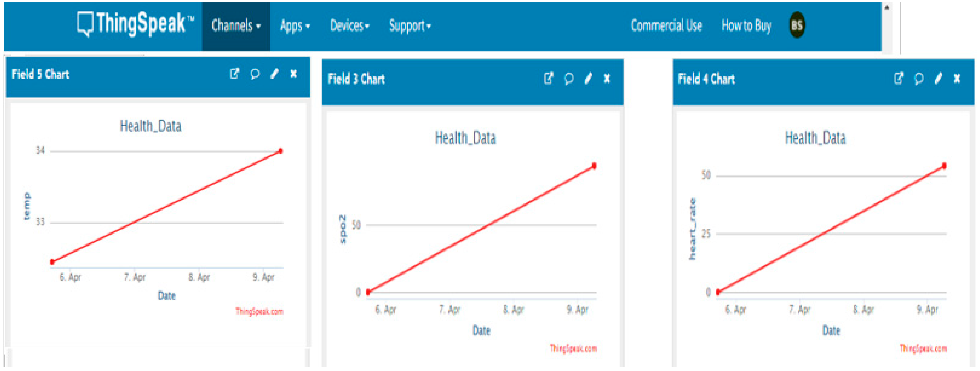Expand the Apps dropdown menu

(x=295, y=26)
